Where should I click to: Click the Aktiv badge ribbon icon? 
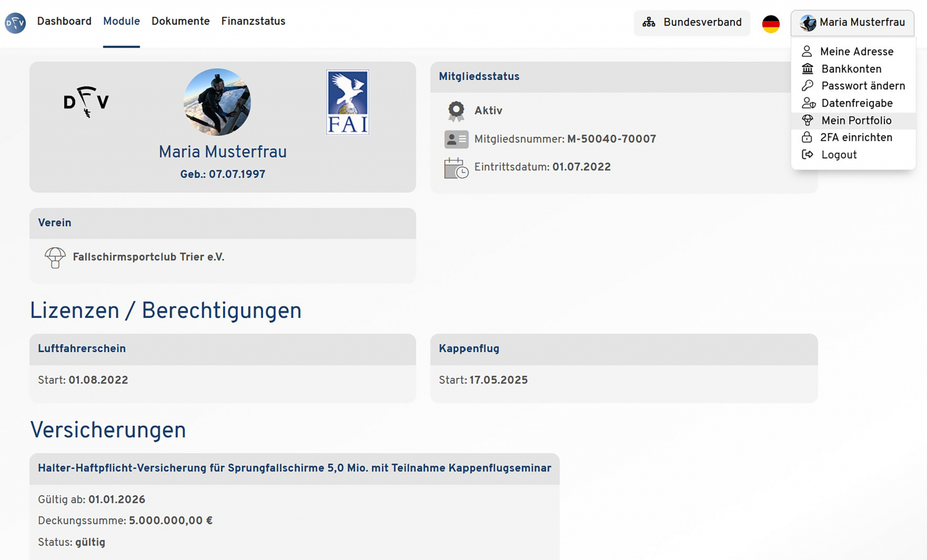[x=456, y=111]
